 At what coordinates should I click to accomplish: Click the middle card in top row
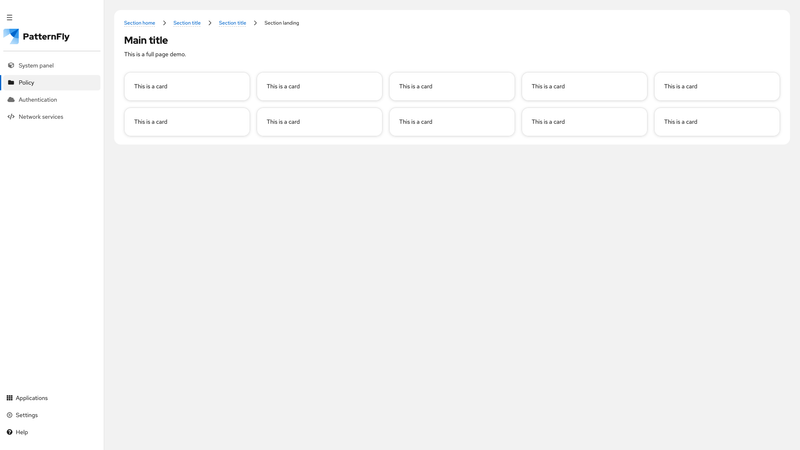[452, 86]
